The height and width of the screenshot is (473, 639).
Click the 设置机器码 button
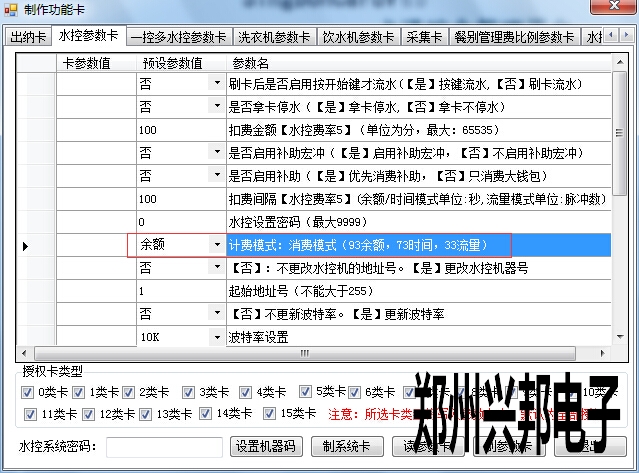tap(265, 446)
